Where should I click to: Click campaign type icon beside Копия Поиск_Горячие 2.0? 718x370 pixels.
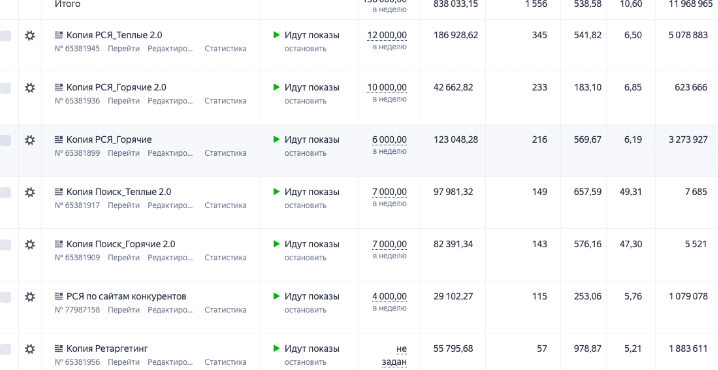[59, 244]
